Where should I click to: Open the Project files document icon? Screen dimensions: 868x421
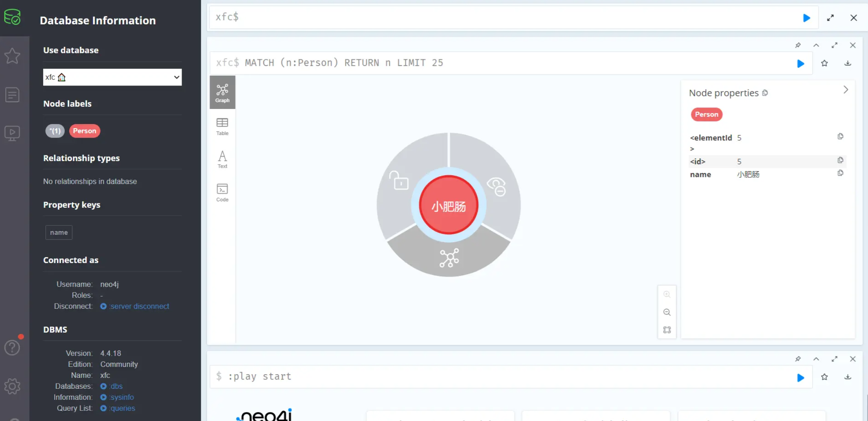(x=12, y=95)
